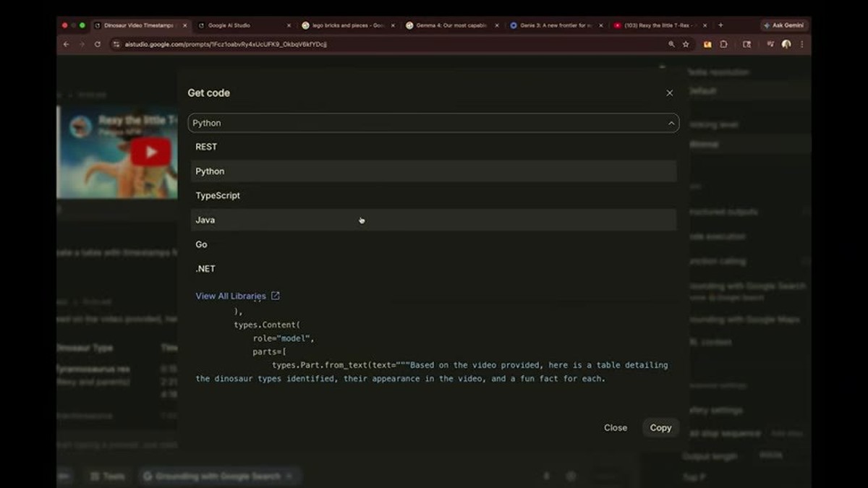Choose .NET from the language list
The height and width of the screenshot is (488, 868).
(433, 268)
